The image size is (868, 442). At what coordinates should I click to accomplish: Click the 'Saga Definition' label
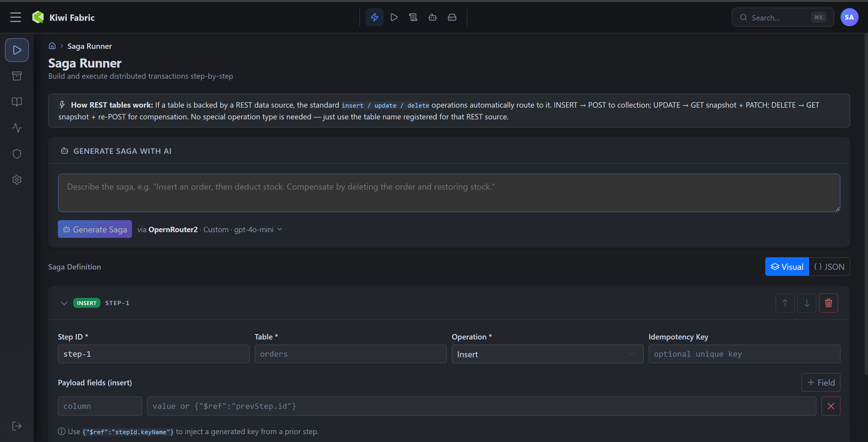75,267
